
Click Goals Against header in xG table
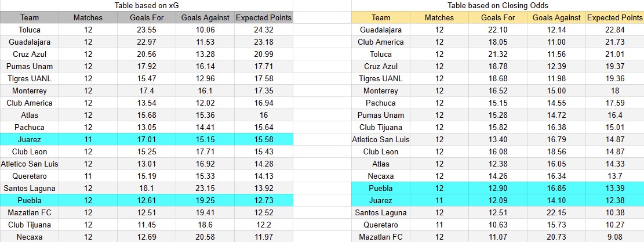[205, 17]
